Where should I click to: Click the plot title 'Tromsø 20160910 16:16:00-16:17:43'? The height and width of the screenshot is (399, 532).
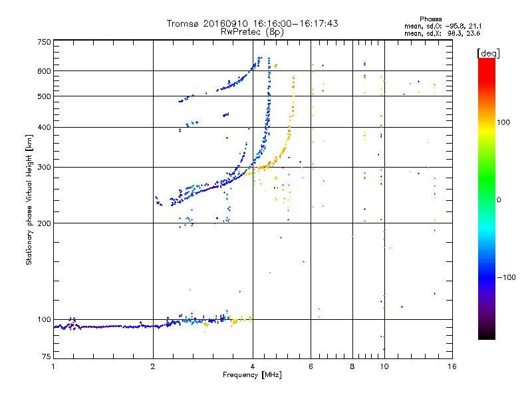point(252,23)
